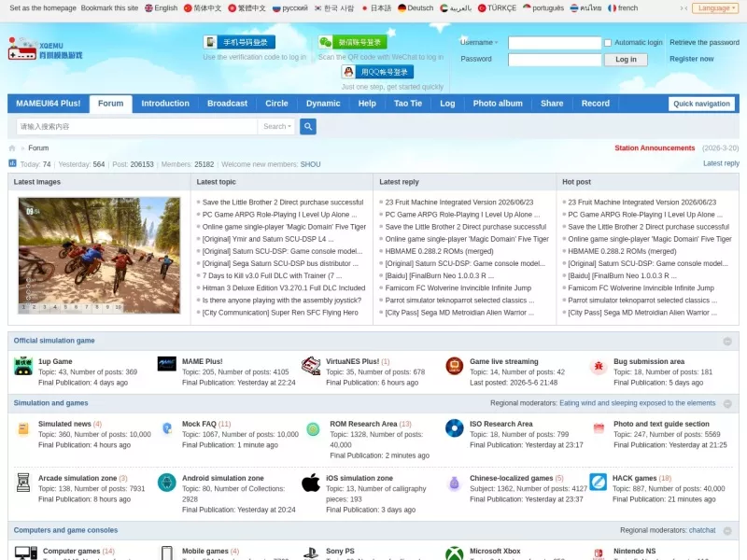Open the ISO Research Area disc icon

[x=455, y=428]
